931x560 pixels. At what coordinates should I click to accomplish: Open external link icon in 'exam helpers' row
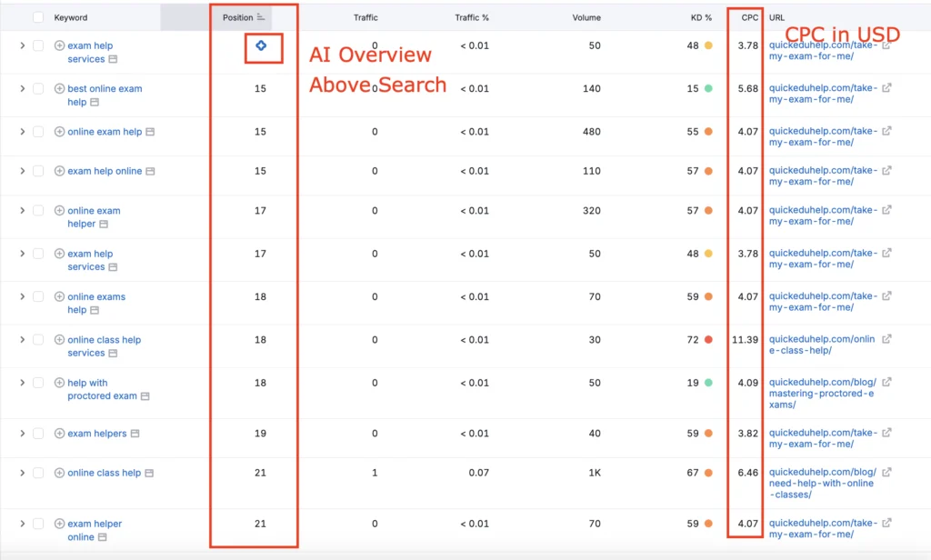pos(886,433)
